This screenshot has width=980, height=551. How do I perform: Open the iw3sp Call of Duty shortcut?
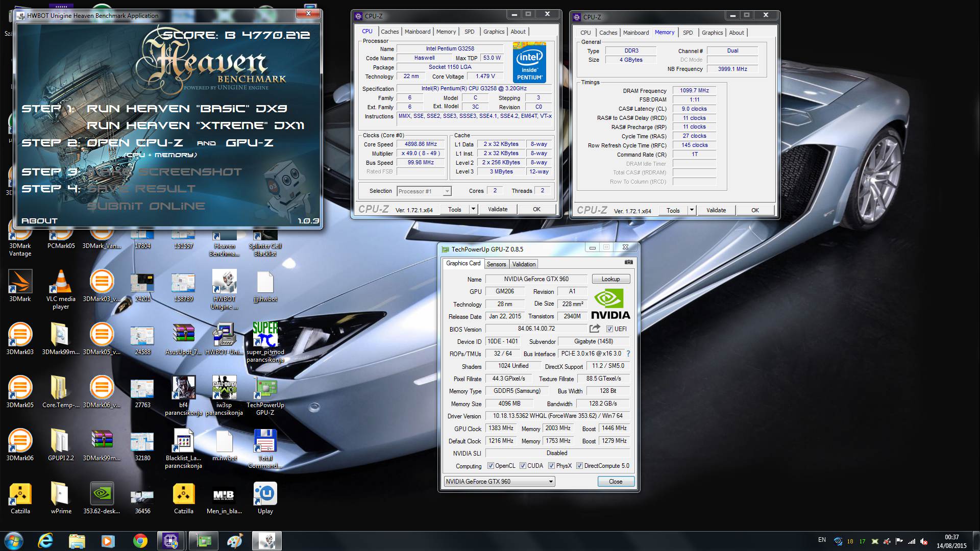[224, 395]
